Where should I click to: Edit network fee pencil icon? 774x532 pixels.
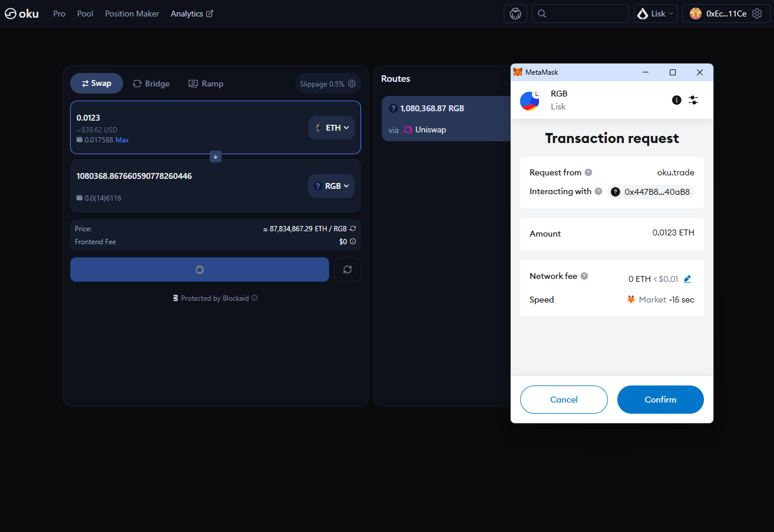pos(687,279)
